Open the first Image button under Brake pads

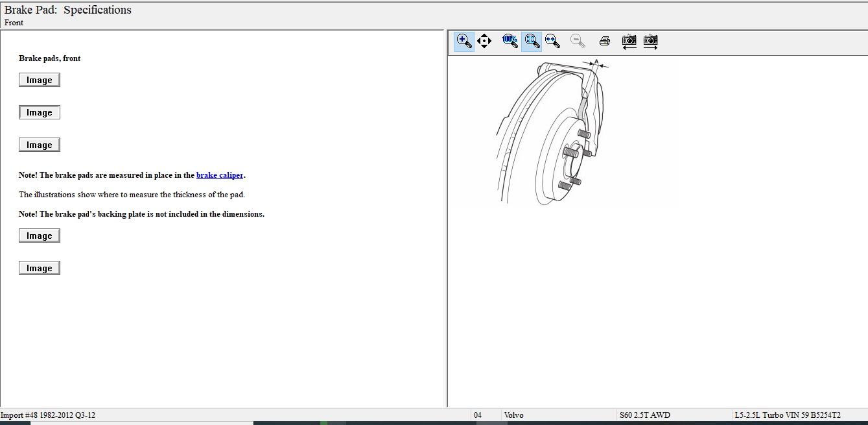(40, 80)
